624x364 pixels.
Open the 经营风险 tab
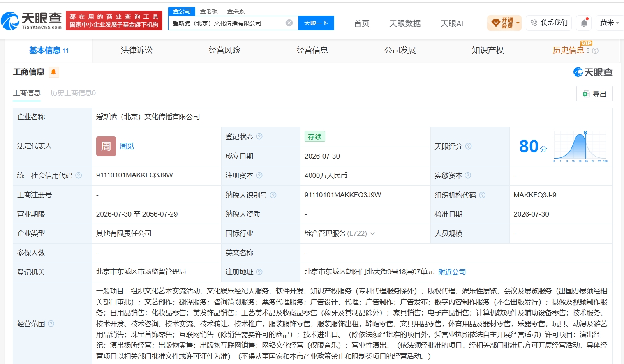pyautogui.click(x=224, y=51)
